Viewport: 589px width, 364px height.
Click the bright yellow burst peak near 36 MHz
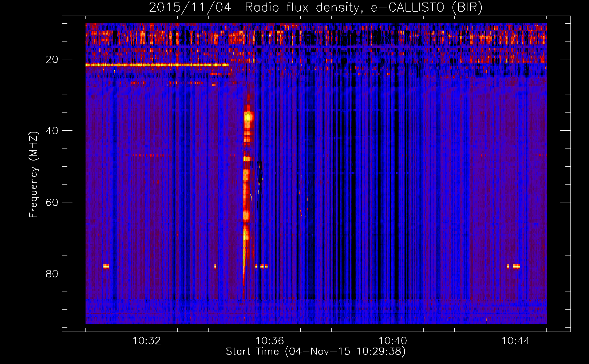click(x=249, y=117)
